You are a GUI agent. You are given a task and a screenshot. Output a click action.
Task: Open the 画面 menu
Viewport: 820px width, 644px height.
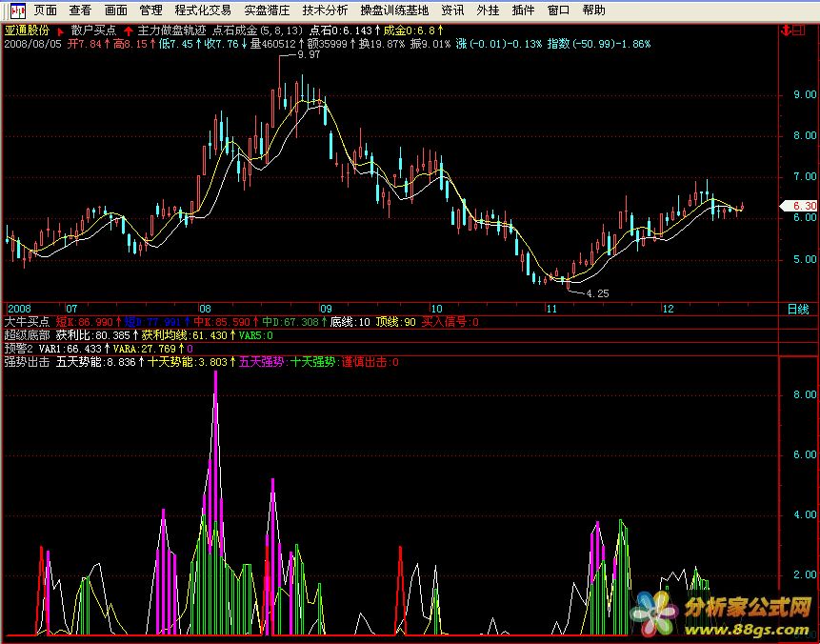(x=115, y=10)
